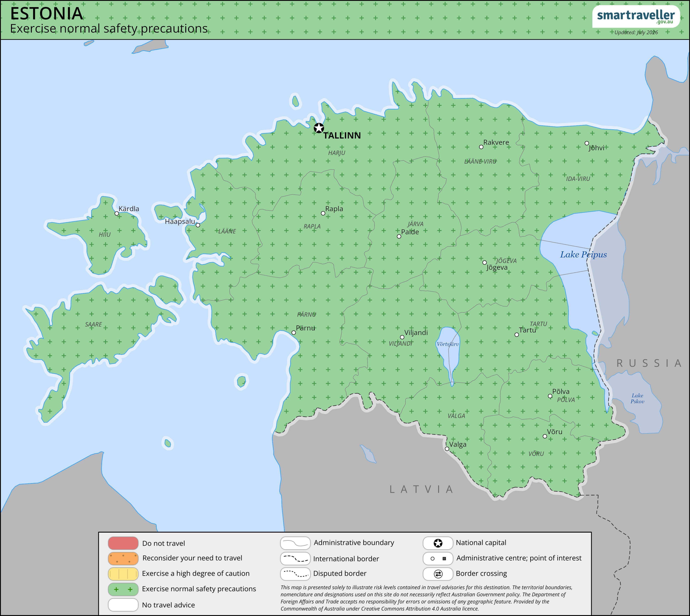Click the Rakvere city marker circle
690x616 pixels.
(x=481, y=147)
